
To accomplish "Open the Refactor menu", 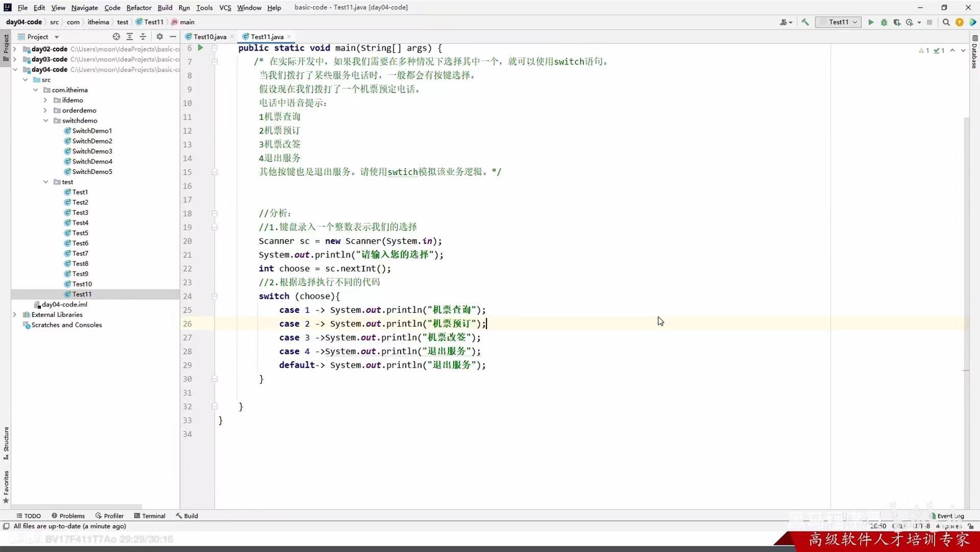I will tap(138, 8).
